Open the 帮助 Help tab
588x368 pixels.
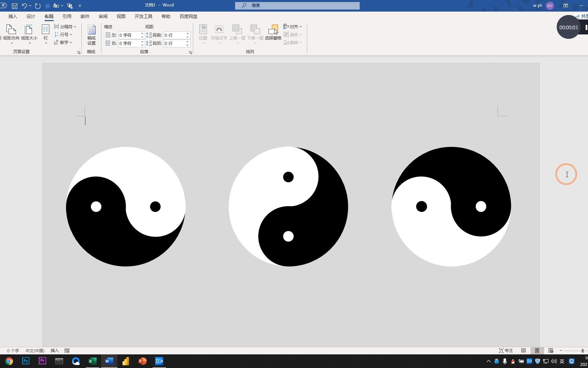(166, 16)
